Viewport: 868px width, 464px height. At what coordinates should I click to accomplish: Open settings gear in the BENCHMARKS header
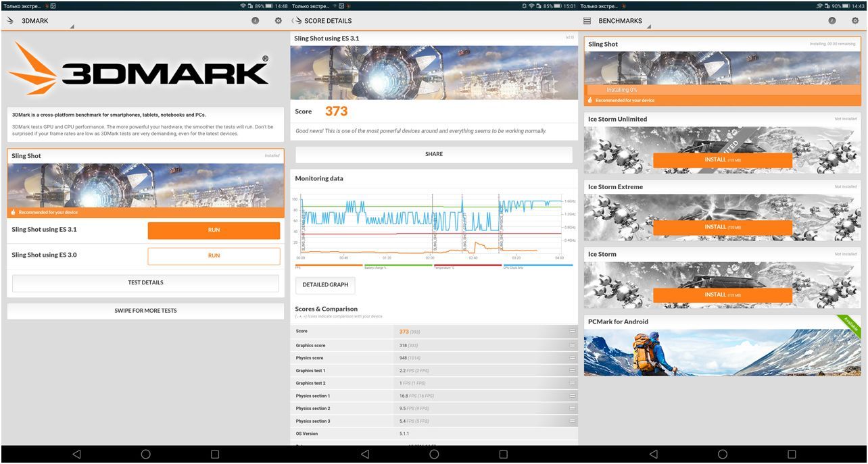tap(854, 21)
